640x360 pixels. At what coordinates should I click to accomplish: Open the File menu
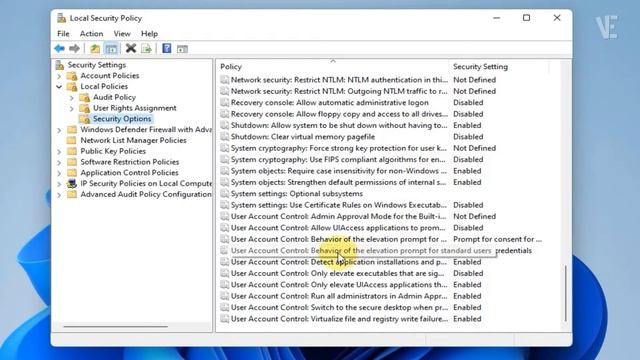63,34
